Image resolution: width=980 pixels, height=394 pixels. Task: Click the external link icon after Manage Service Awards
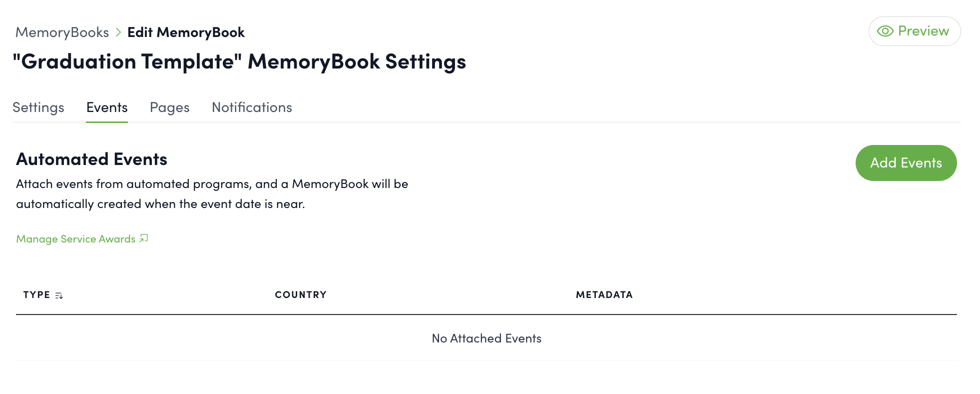tap(144, 238)
